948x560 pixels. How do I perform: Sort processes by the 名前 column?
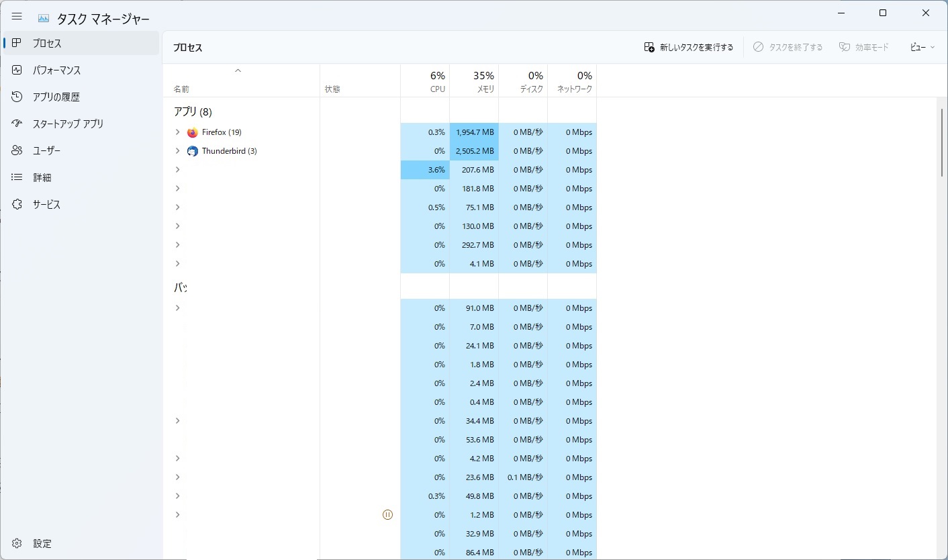pos(182,89)
